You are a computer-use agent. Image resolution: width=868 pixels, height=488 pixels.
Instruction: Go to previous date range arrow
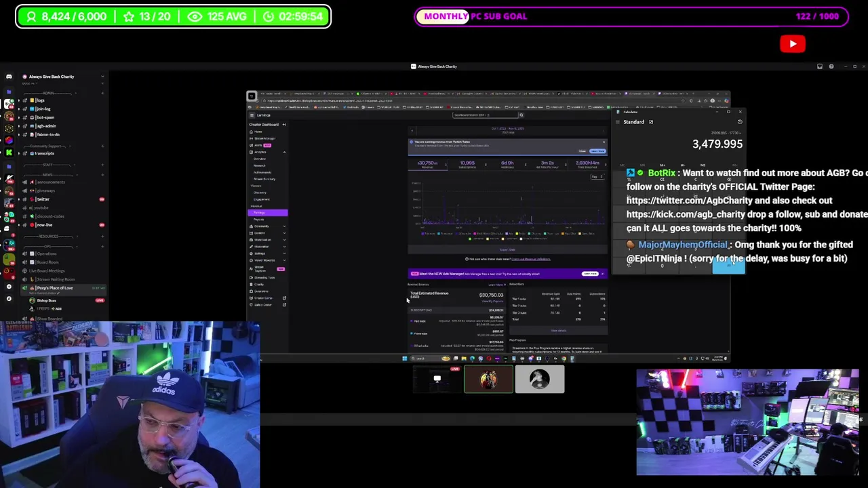pyautogui.click(x=412, y=131)
